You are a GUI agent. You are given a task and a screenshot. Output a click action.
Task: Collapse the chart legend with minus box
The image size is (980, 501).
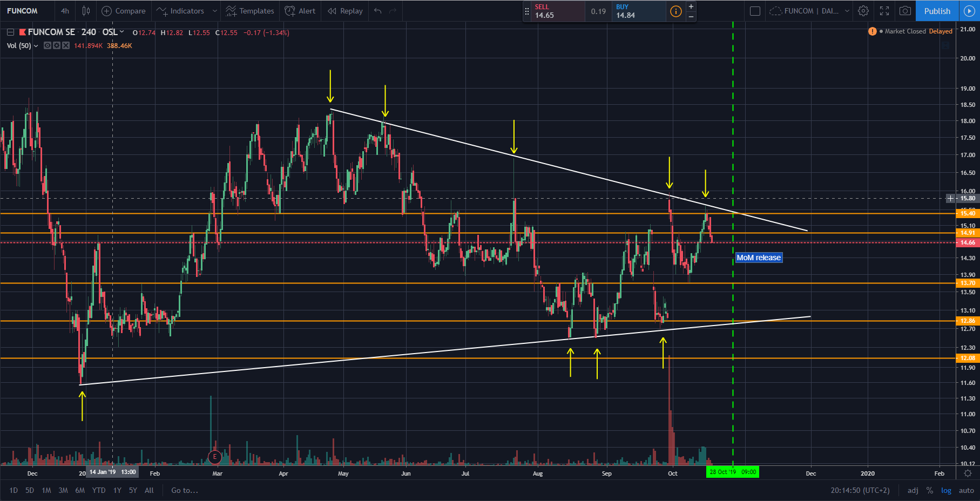10,32
